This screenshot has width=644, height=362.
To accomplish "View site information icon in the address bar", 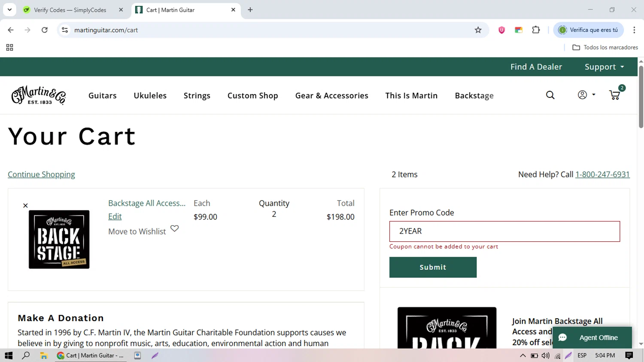I will (65, 30).
